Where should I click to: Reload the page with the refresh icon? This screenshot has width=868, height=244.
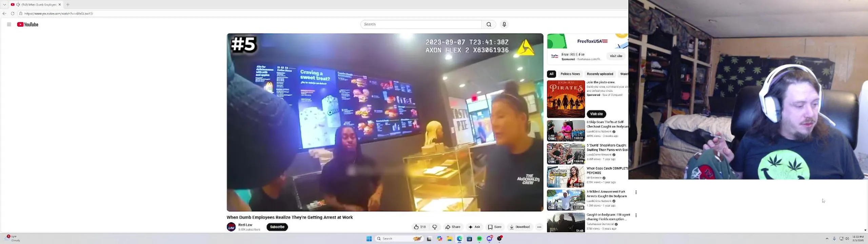tap(13, 14)
